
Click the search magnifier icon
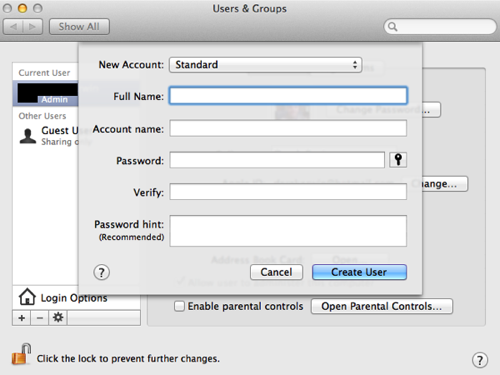(x=393, y=27)
